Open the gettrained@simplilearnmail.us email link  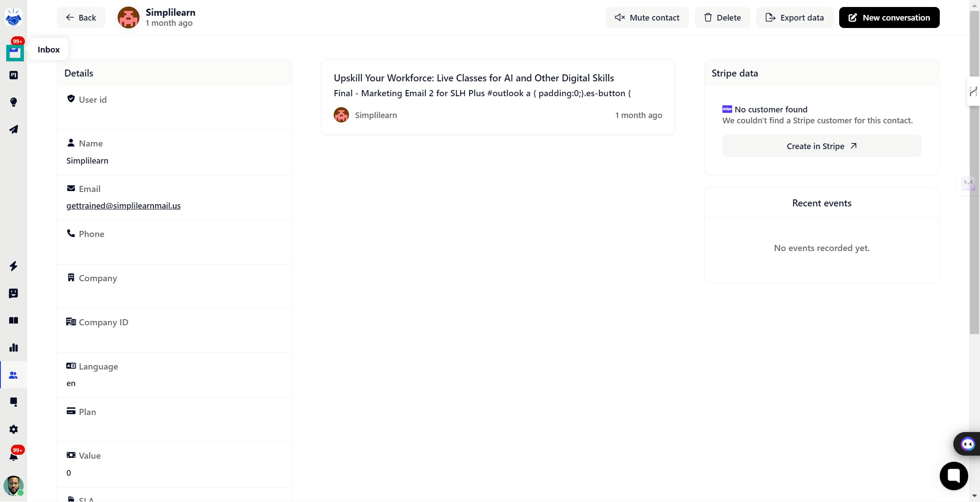coord(123,206)
